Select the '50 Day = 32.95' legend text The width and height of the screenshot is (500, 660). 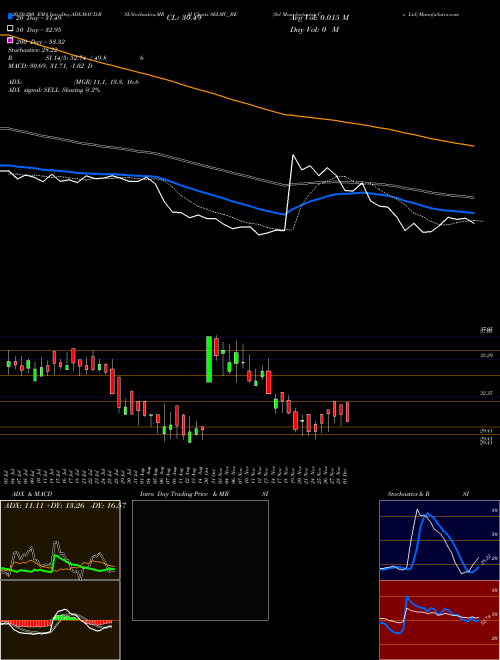pyautogui.click(x=39, y=30)
